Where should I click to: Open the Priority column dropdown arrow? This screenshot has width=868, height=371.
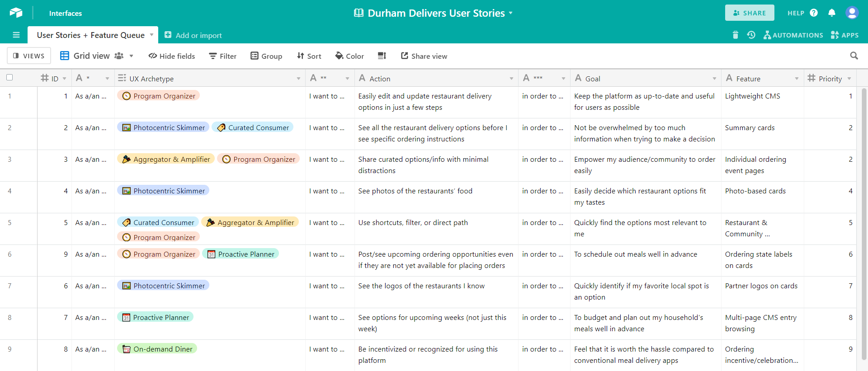pyautogui.click(x=849, y=79)
